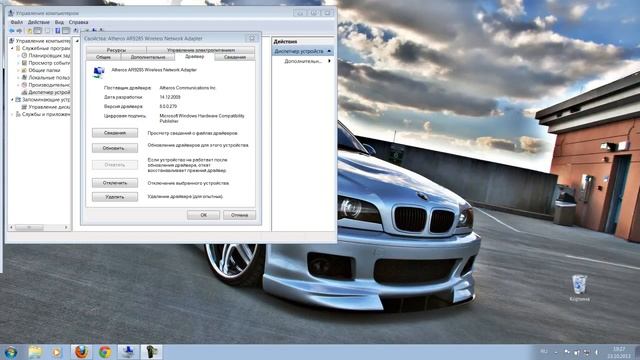Open the Вид menu
Viewport: 640px width, 360px height.
pos(59,22)
